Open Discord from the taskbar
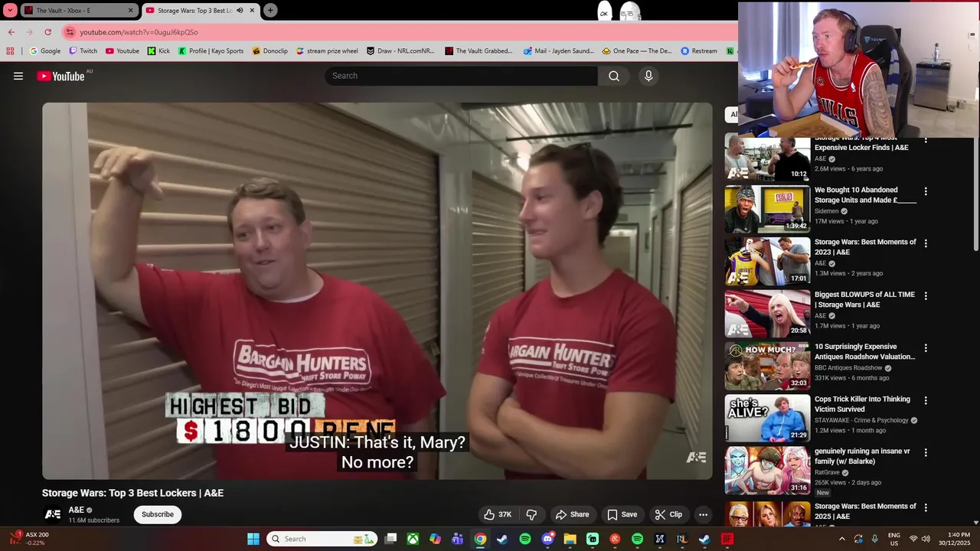980x551 pixels. coord(547,539)
